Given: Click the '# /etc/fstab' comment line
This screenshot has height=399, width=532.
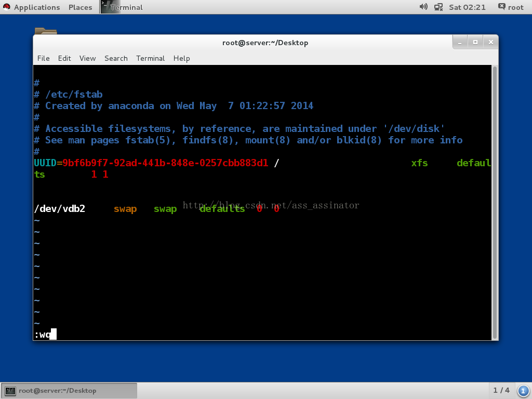Looking at the screenshot, I should pyautogui.click(x=68, y=95).
